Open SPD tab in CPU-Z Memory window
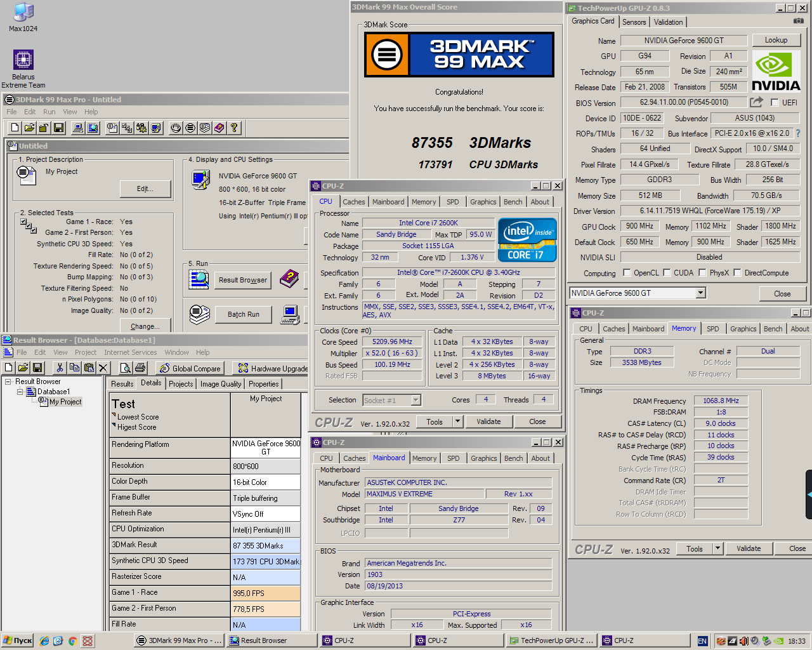The image size is (812, 650). (713, 329)
